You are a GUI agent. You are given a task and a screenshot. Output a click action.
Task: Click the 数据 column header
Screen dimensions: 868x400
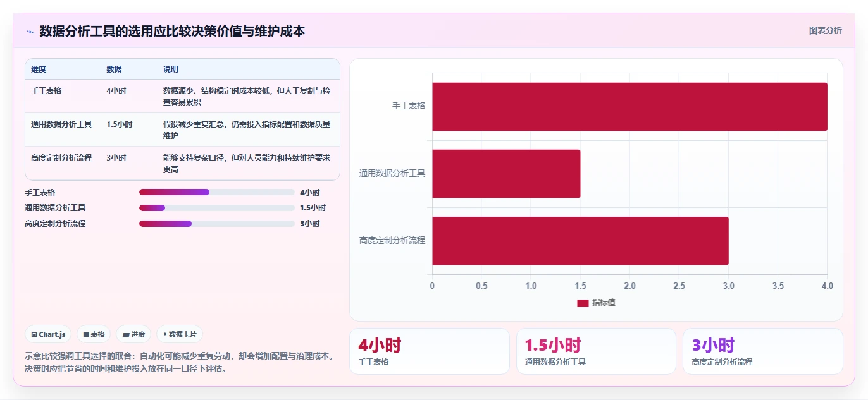[115, 70]
